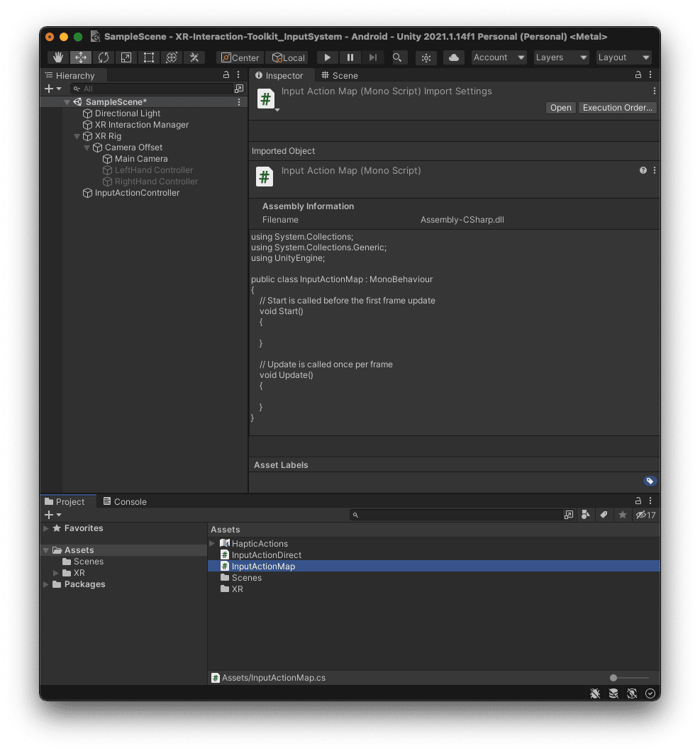Open Import Settings kebab menu

tap(655, 91)
